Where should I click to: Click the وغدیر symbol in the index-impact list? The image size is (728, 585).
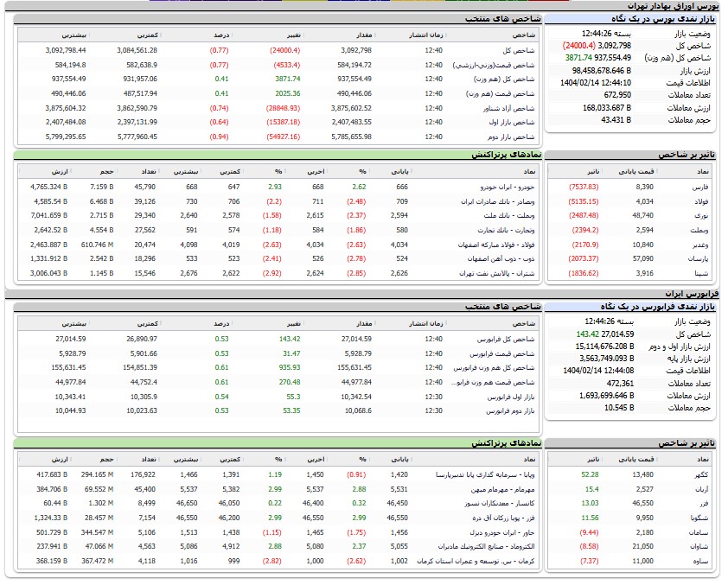[700, 245]
